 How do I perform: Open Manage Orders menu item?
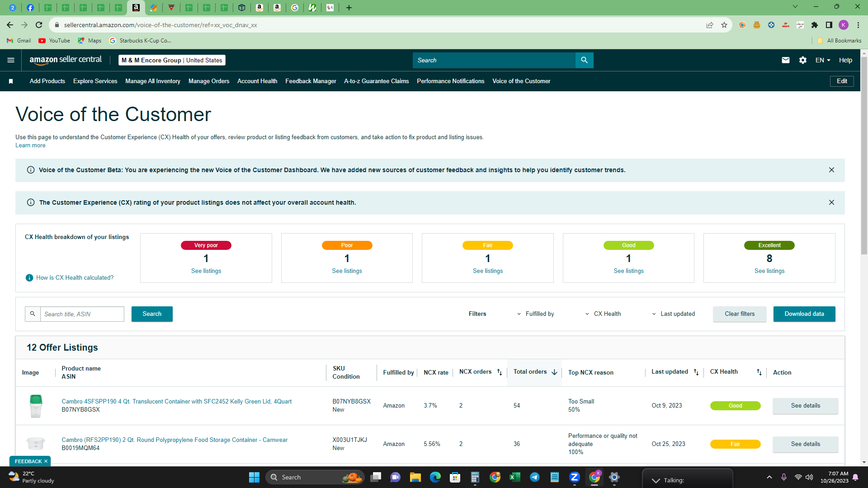[x=209, y=81]
